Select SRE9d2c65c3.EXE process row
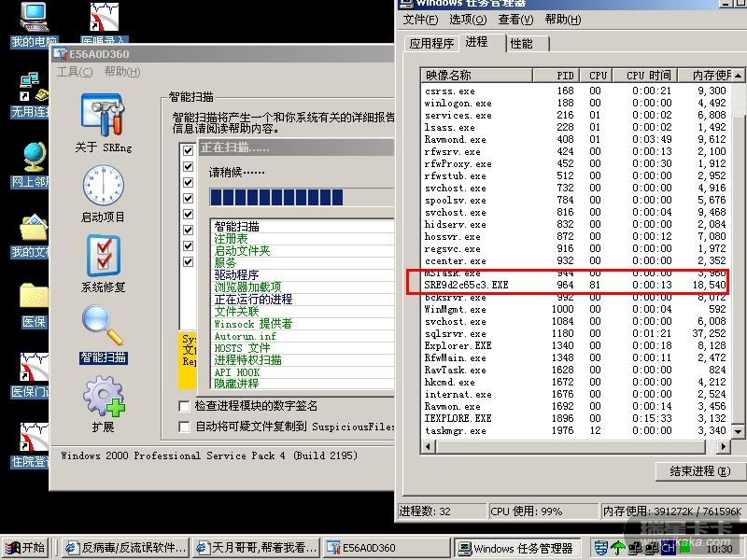Viewport: 747px width, 560px height. coord(574,286)
